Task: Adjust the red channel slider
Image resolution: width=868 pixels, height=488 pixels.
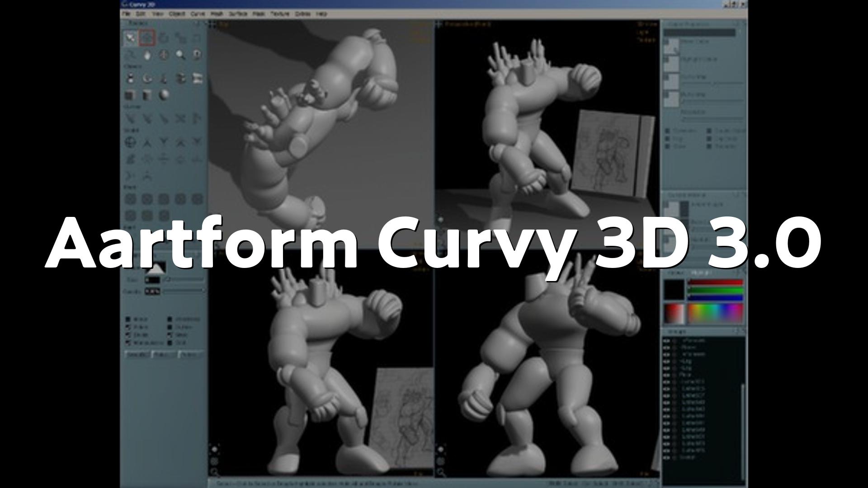Action: point(715,282)
